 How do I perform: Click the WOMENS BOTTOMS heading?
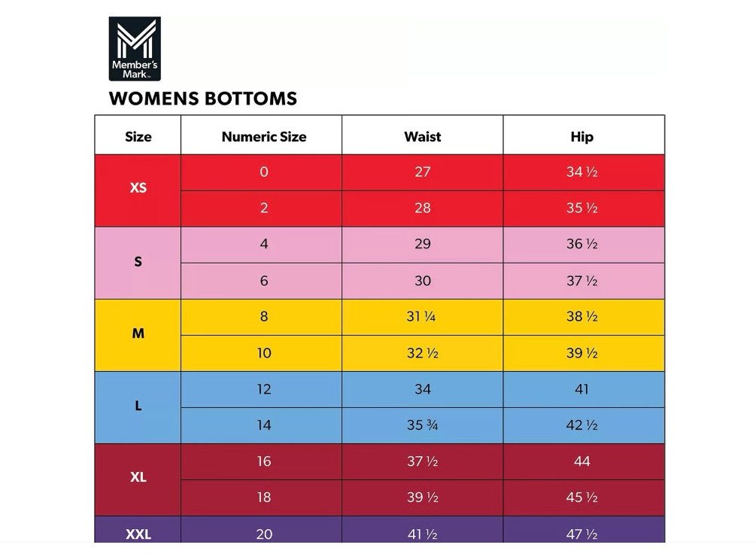pyautogui.click(x=203, y=99)
